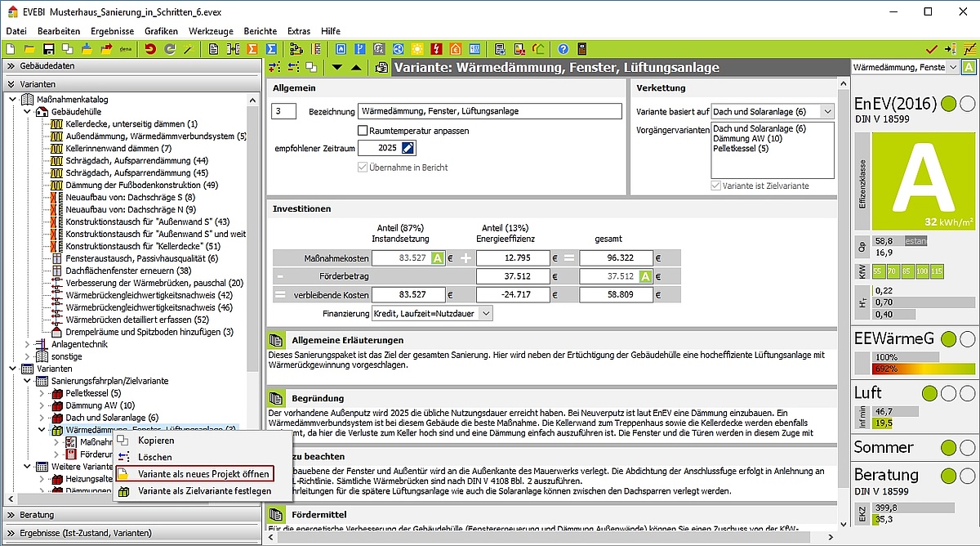Click the grey redo arrow icon

coord(170,49)
